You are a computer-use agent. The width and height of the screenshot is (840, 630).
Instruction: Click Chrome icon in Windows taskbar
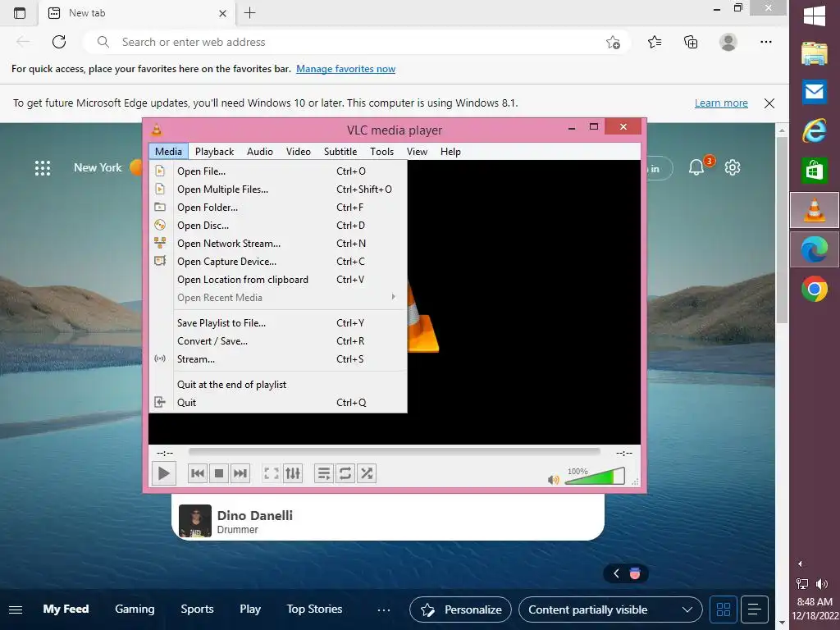coord(815,290)
